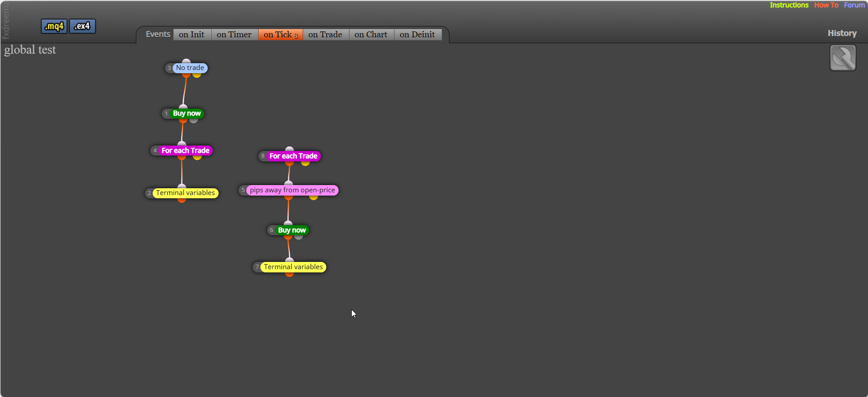Click the yellow output connector of No trade
The height and width of the screenshot is (397, 868).
click(197, 75)
